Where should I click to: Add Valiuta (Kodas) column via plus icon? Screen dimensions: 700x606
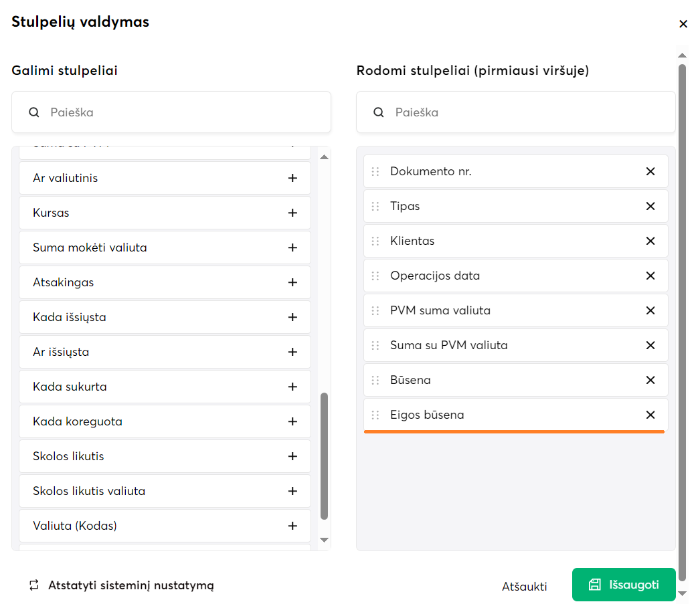click(x=292, y=526)
